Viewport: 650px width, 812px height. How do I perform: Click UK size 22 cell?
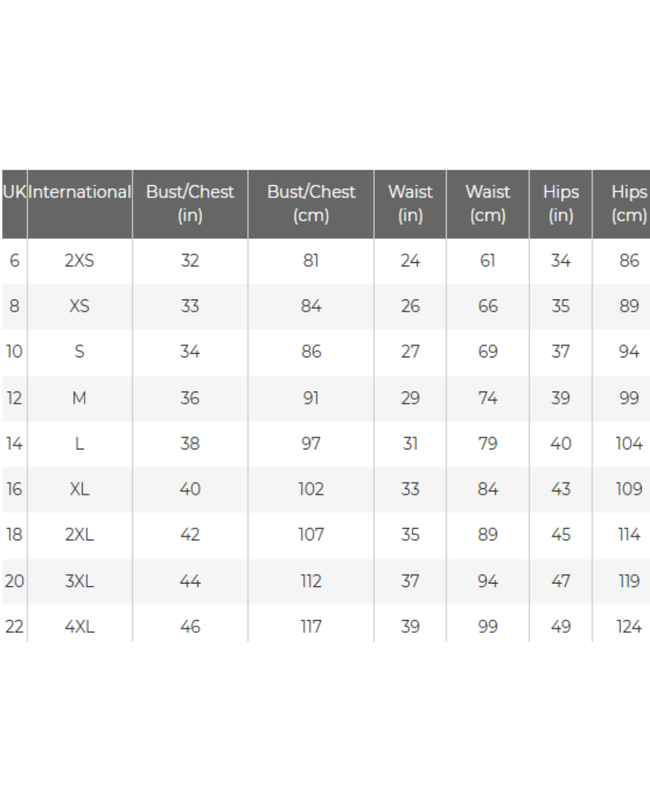(x=14, y=627)
